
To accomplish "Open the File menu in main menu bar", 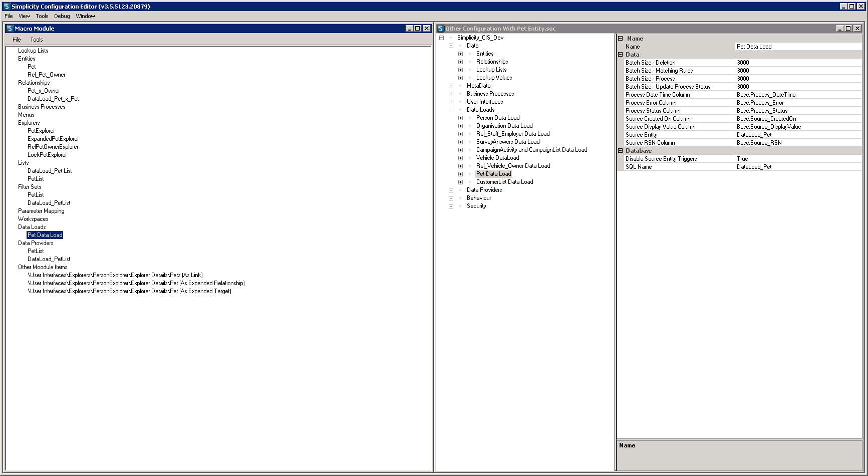I will coord(9,16).
